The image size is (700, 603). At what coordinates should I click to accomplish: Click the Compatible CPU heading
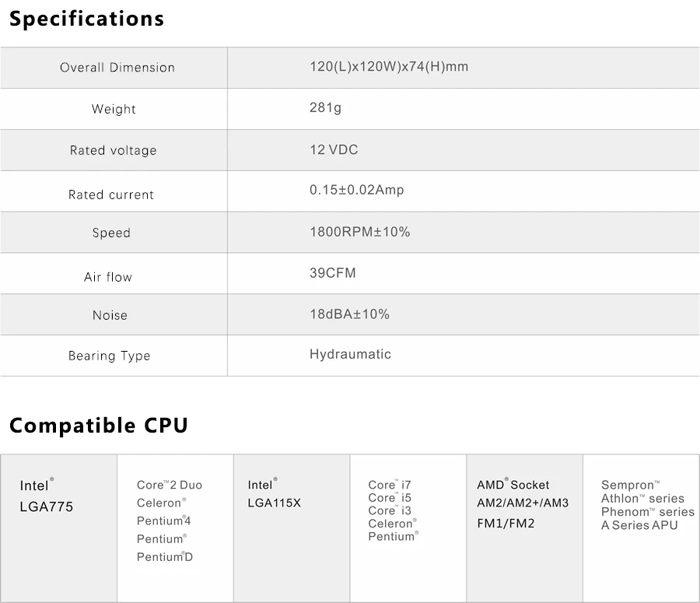[98, 426]
